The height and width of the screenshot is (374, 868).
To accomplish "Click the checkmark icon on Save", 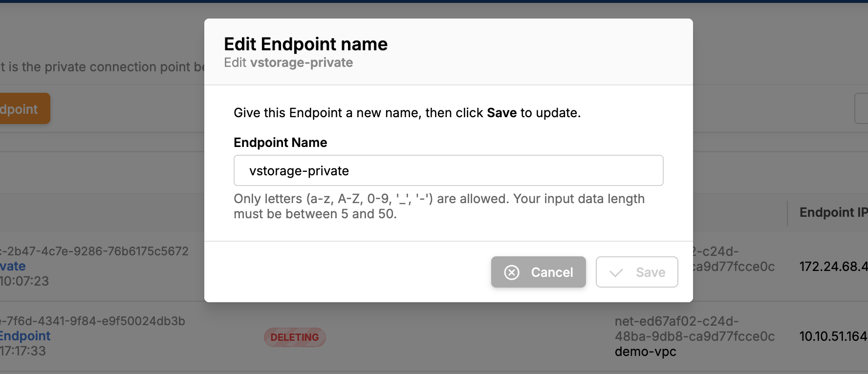I will [x=616, y=272].
